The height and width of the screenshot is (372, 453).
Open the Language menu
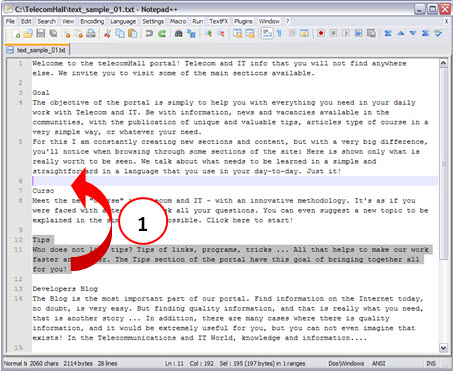click(x=123, y=21)
